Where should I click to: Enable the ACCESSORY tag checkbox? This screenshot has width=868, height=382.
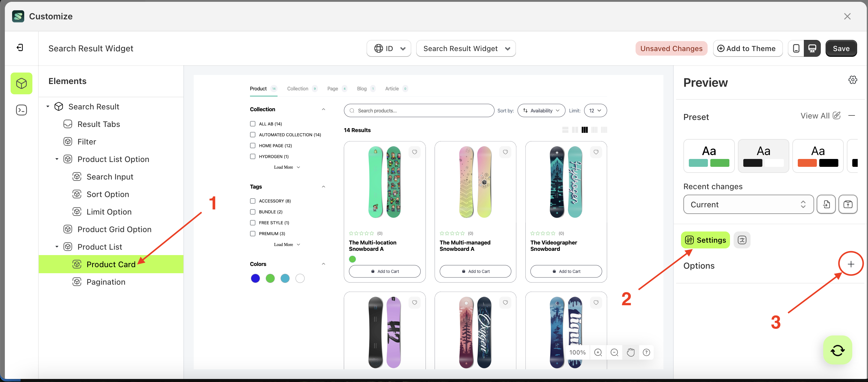[252, 201]
